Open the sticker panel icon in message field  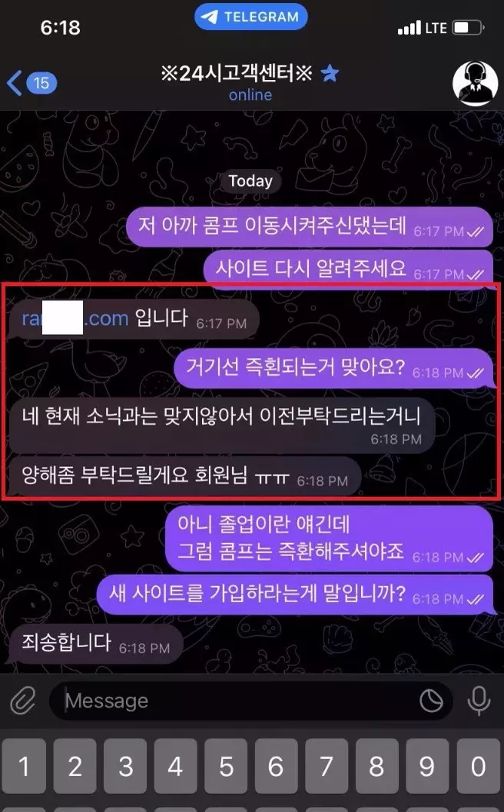[x=430, y=701]
